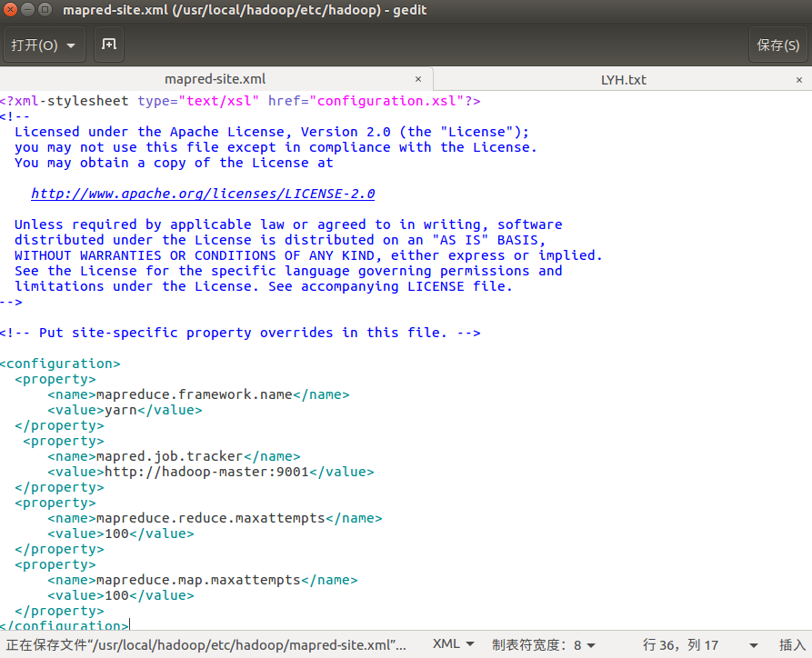The height and width of the screenshot is (658, 812).
Task: Switch to the LYH.txt tab
Action: (x=622, y=79)
